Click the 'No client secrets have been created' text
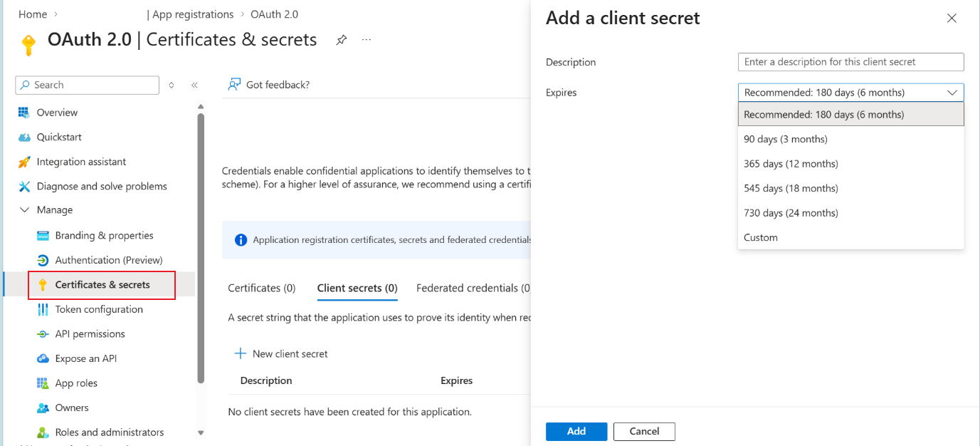 click(x=349, y=412)
